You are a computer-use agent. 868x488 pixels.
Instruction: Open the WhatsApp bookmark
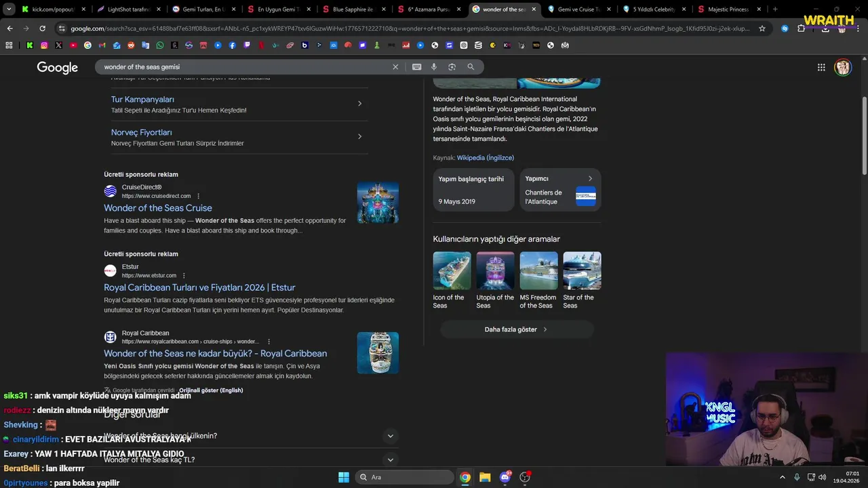point(160,45)
